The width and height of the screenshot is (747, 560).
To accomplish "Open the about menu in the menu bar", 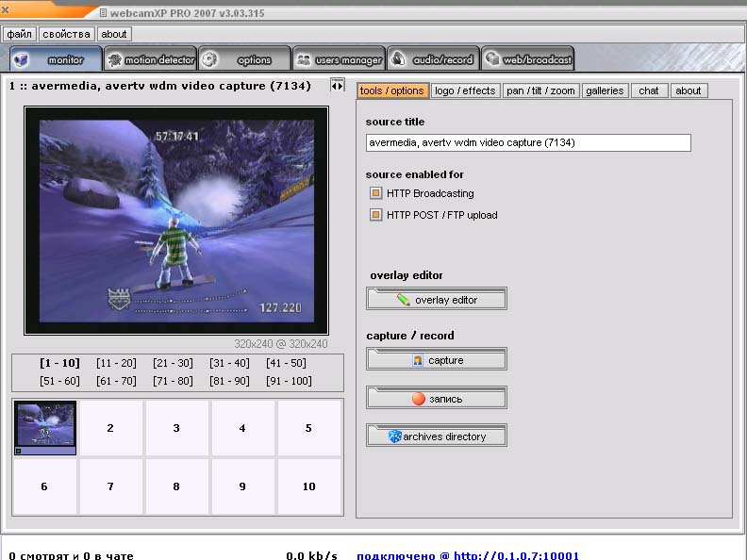I will [x=114, y=34].
